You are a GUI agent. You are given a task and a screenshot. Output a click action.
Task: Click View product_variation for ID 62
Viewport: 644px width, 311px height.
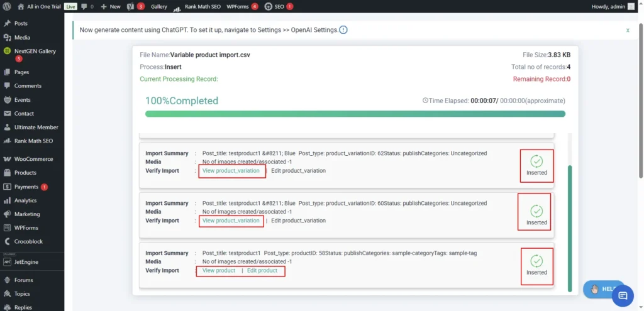coord(231,171)
